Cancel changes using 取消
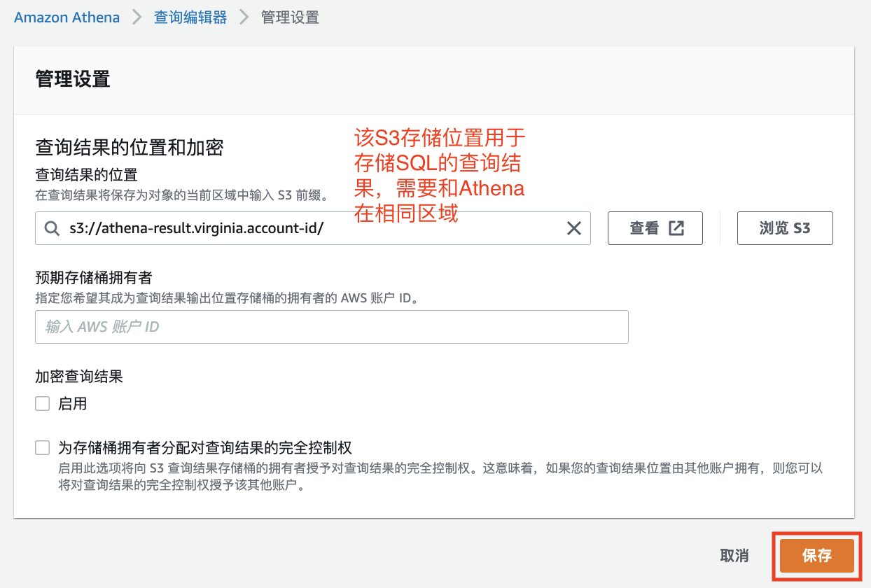Screen dimensions: 871x588 click(x=734, y=556)
